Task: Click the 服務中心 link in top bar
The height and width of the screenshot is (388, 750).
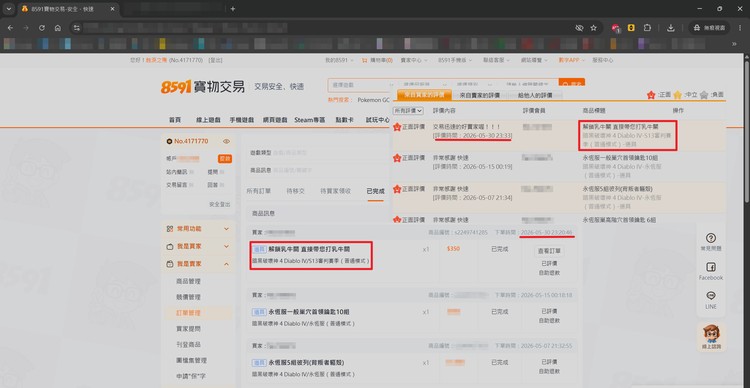Action: point(603,61)
